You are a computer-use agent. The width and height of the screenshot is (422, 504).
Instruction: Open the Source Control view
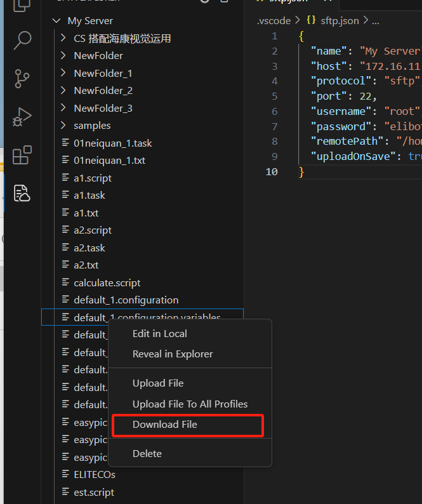[x=22, y=79]
